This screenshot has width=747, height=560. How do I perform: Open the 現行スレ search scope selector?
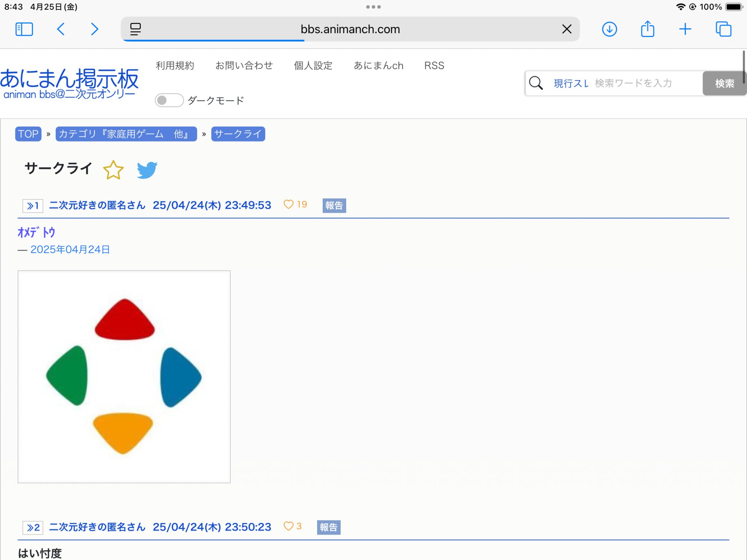(x=571, y=83)
